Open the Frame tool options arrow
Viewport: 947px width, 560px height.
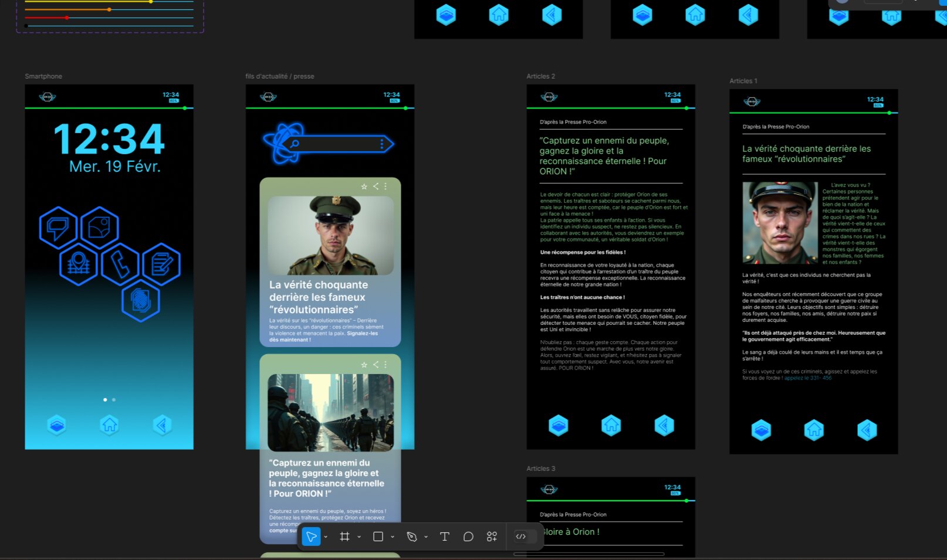click(359, 537)
